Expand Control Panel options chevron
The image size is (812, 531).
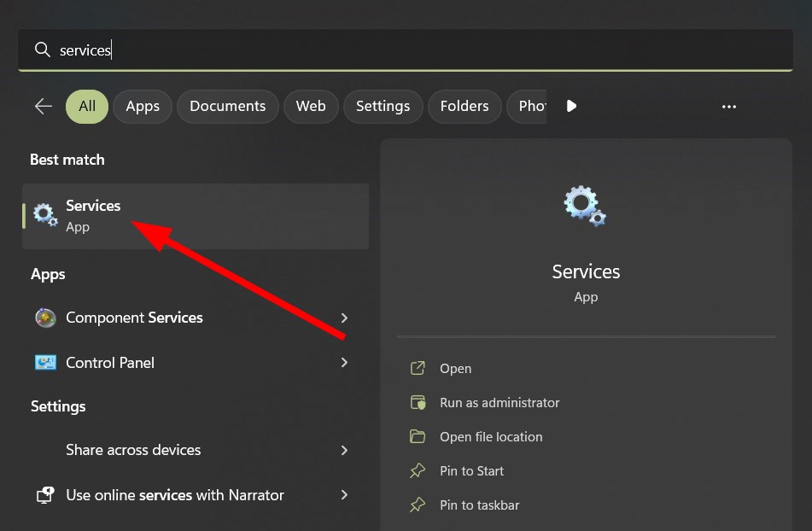tap(344, 363)
